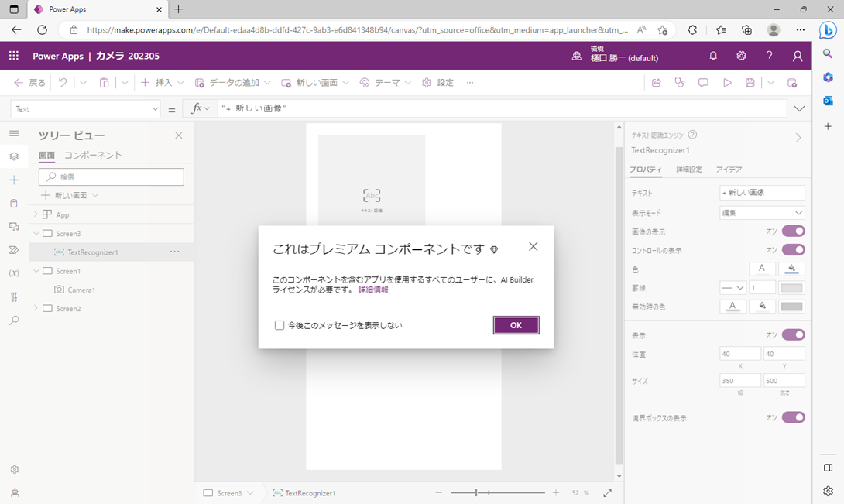The height and width of the screenshot is (504, 844).
Task: Click the 戻る back button
Action: pyautogui.click(x=29, y=82)
